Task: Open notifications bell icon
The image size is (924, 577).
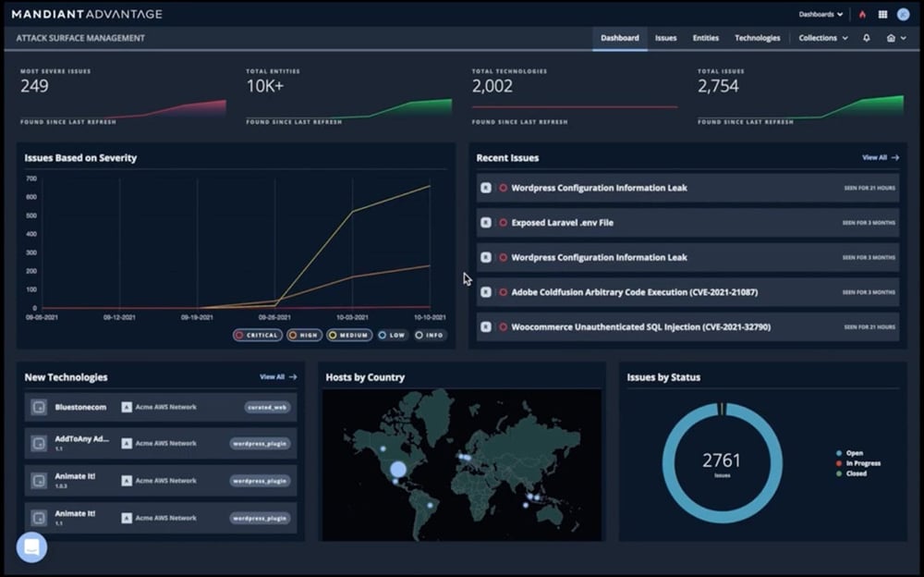Action: pyautogui.click(x=867, y=38)
